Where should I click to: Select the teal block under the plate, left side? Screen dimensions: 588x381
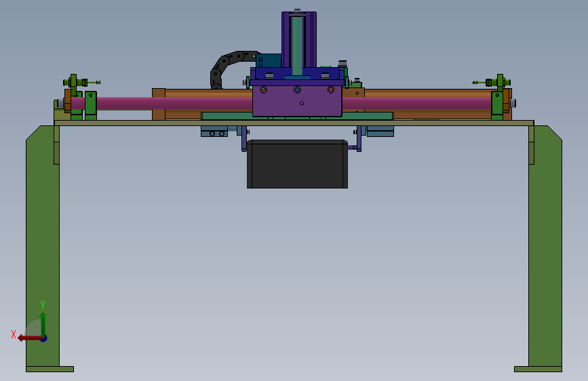[x=214, y=132]
